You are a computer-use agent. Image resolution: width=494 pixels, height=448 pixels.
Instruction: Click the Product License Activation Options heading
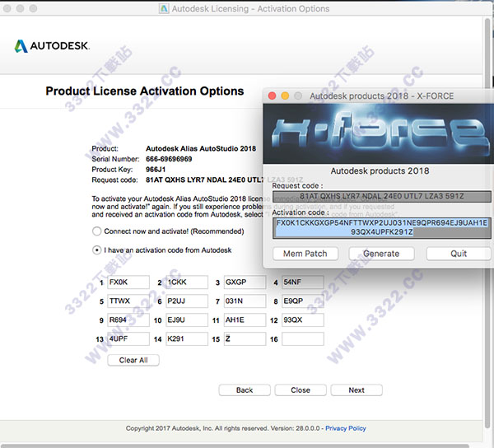[x=145, y=91]
